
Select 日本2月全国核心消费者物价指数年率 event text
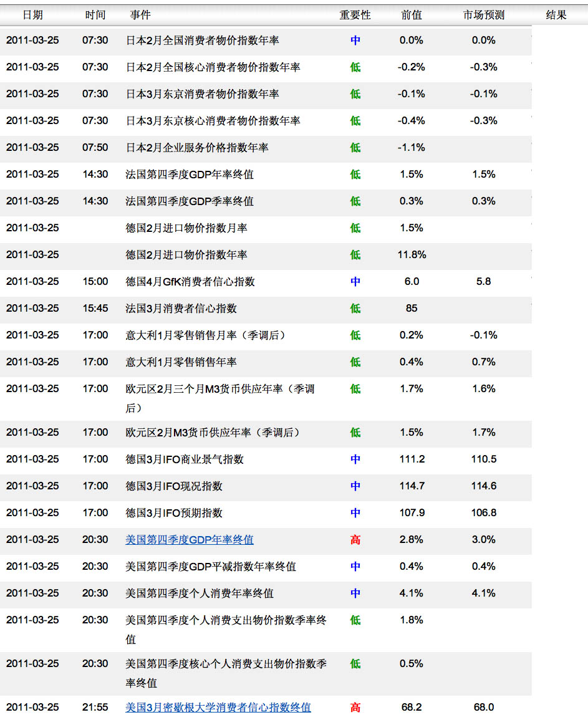(213, 67)
